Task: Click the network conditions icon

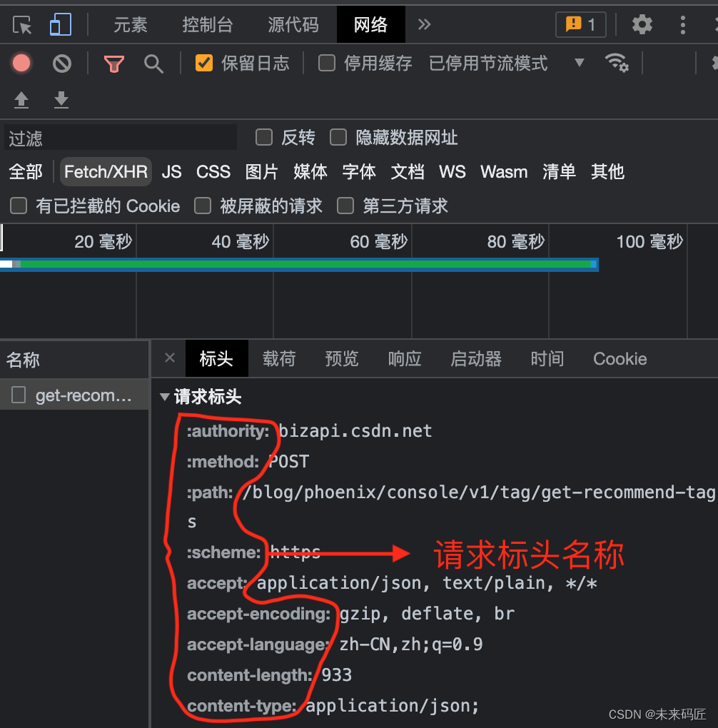Action: click(x=617, y=63)
